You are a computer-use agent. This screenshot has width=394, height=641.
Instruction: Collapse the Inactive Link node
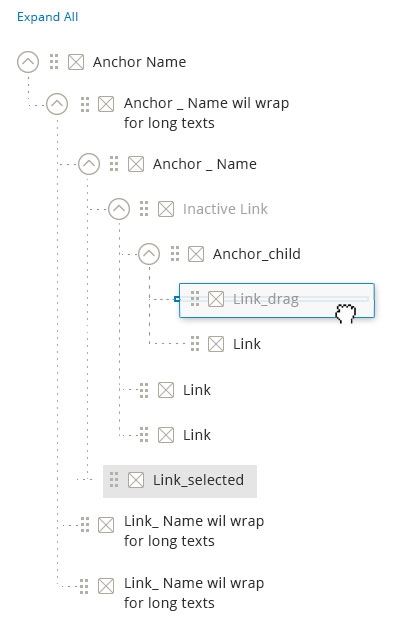(119, 209)
